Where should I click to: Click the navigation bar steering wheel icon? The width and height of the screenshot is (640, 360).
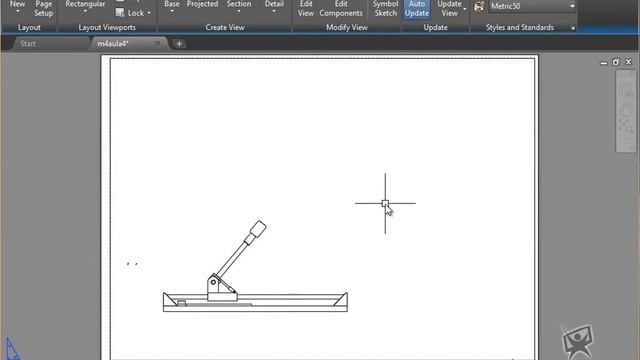[625, 89]
